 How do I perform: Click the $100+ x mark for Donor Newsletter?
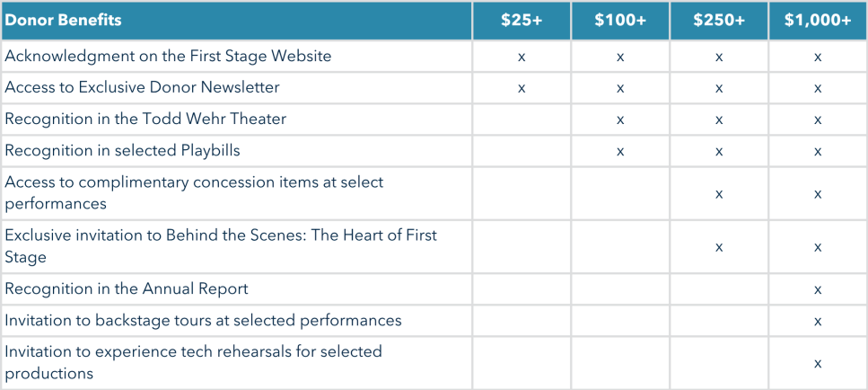click(620, 89)
